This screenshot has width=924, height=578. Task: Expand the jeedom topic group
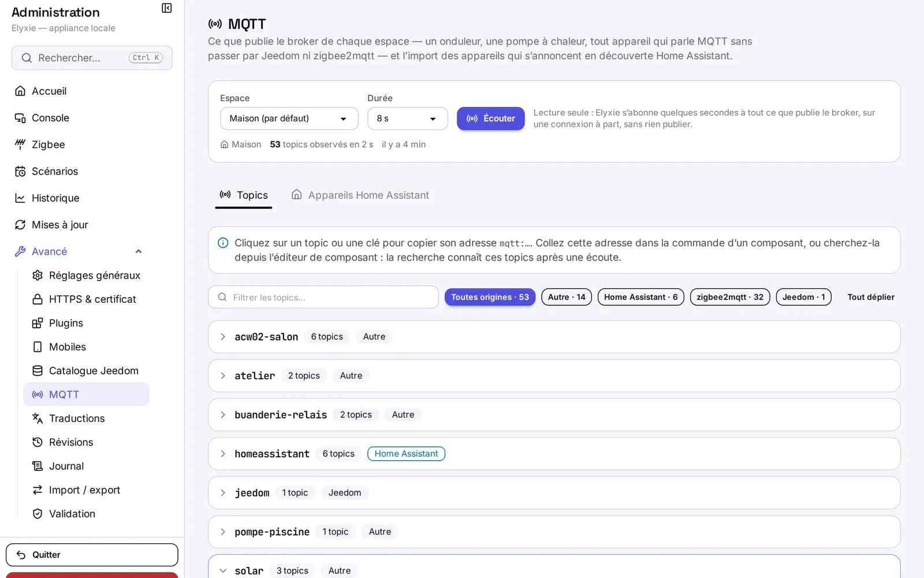223,492
